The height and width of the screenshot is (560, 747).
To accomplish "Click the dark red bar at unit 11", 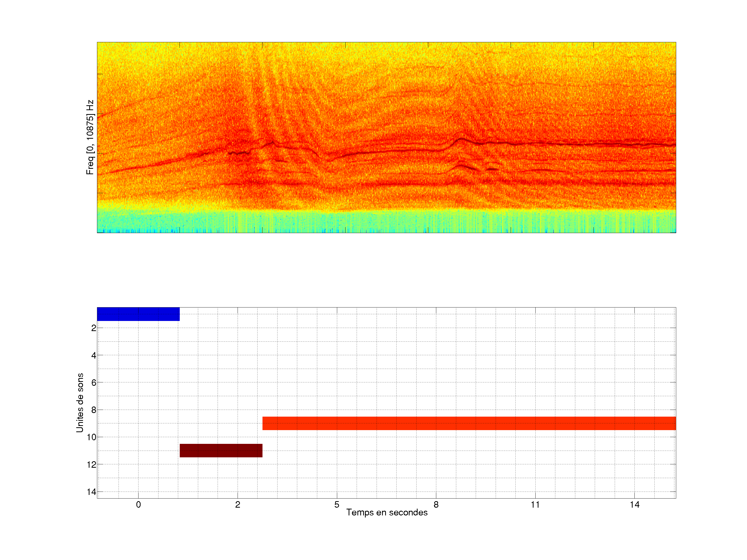I will [221, 450].
